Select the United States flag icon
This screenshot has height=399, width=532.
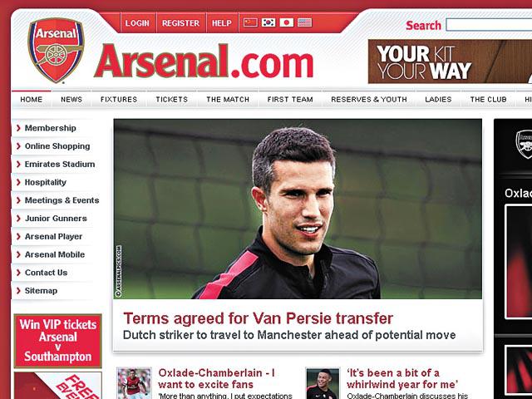point(305,22)
